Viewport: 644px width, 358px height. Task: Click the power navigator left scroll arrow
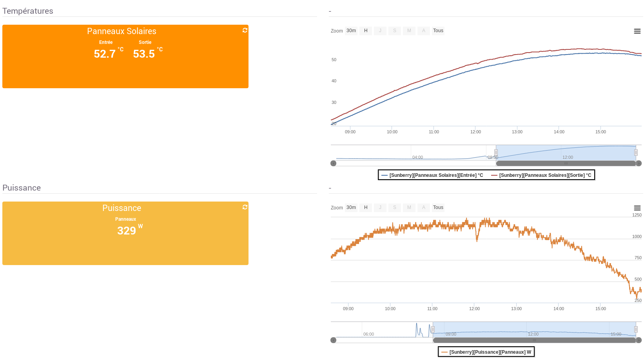tap(334, 340)
